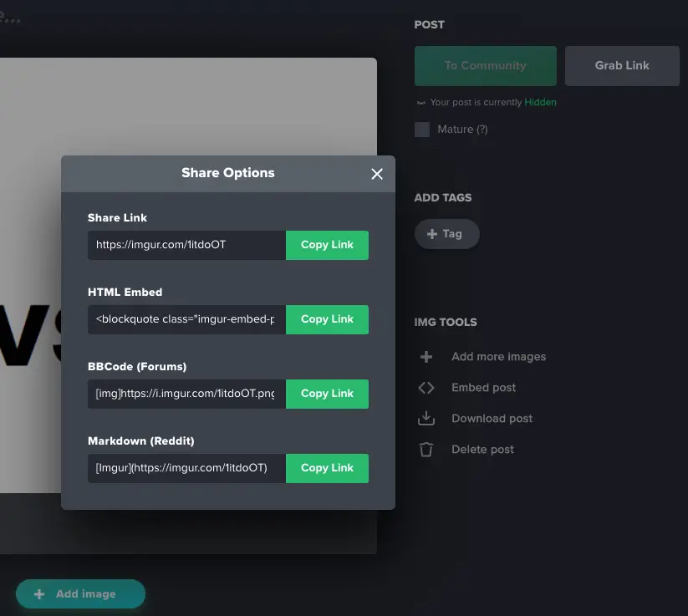Copy the Markdown (Reddit) link
Image resolution: width=688 pixels, height=616 pixels.
[327, 468]
